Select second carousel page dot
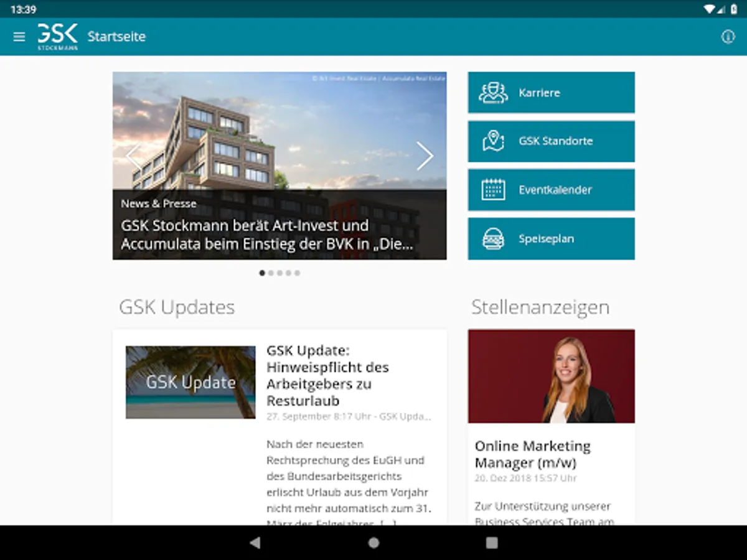This screenshot has height=560, width=747. coord(271,273)
